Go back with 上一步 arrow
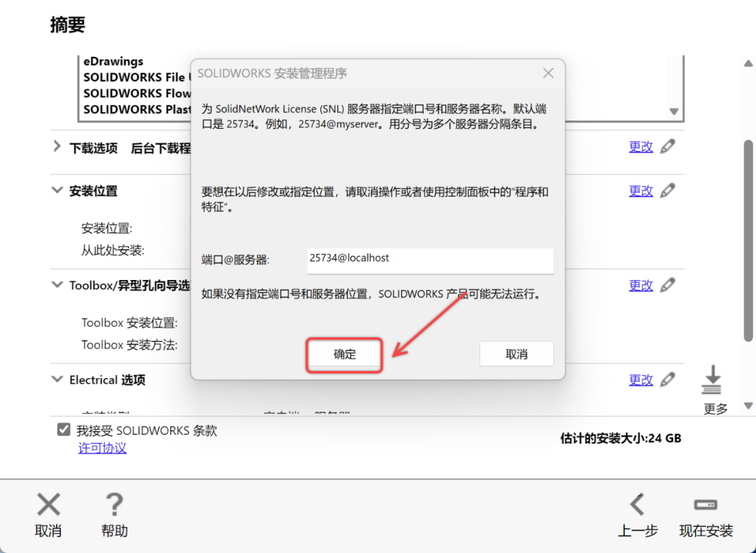756x553 pixels. [x=638, y=505]
